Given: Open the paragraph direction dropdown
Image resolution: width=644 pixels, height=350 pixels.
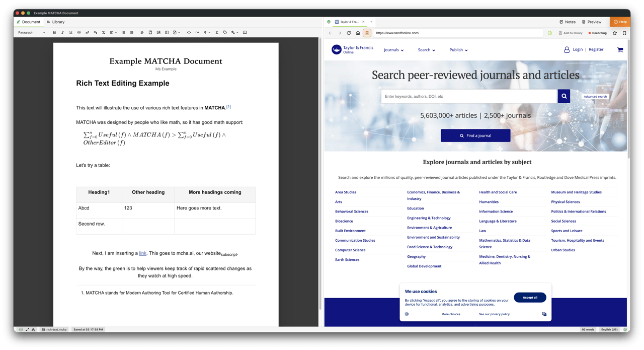Looking at the screenshot, I should [x=207, y=32].
